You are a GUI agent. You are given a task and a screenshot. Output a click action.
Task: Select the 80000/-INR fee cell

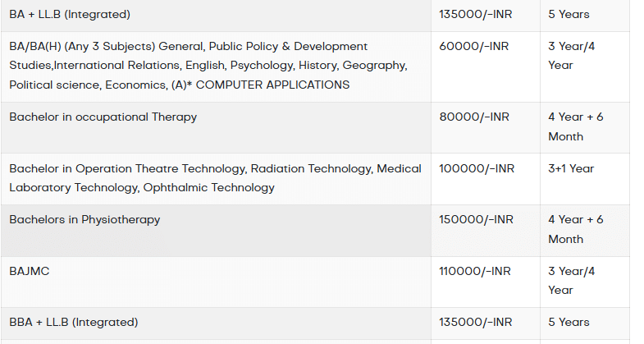474,117
